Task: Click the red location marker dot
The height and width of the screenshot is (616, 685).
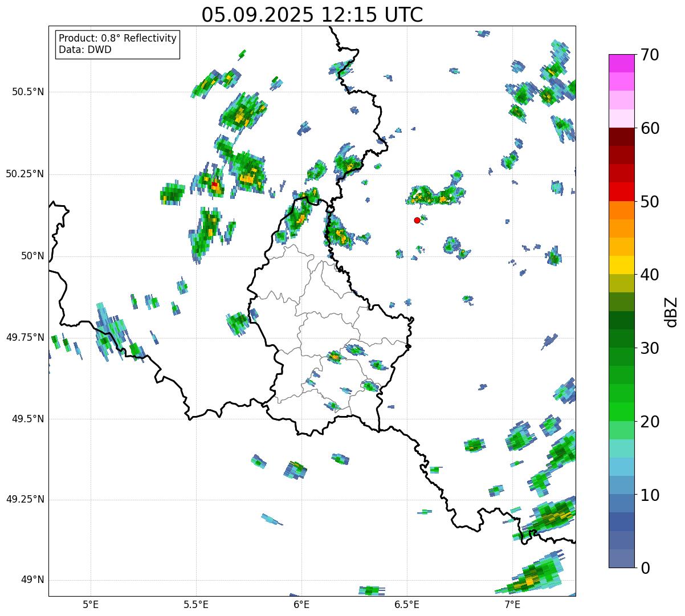Action: pyautogui.click(x=417, y=220)
